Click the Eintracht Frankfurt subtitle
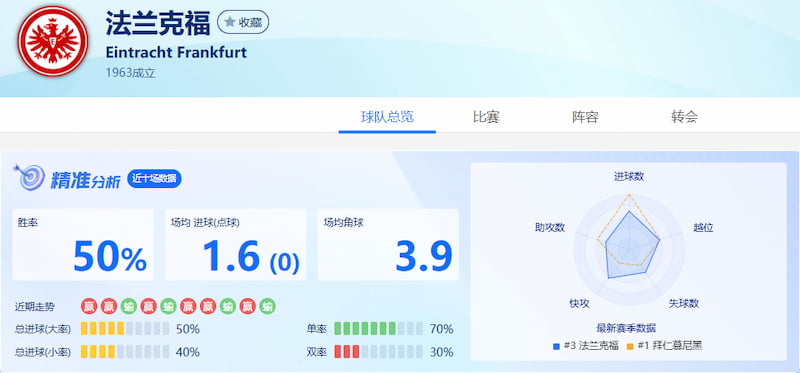 click(176, 53)
